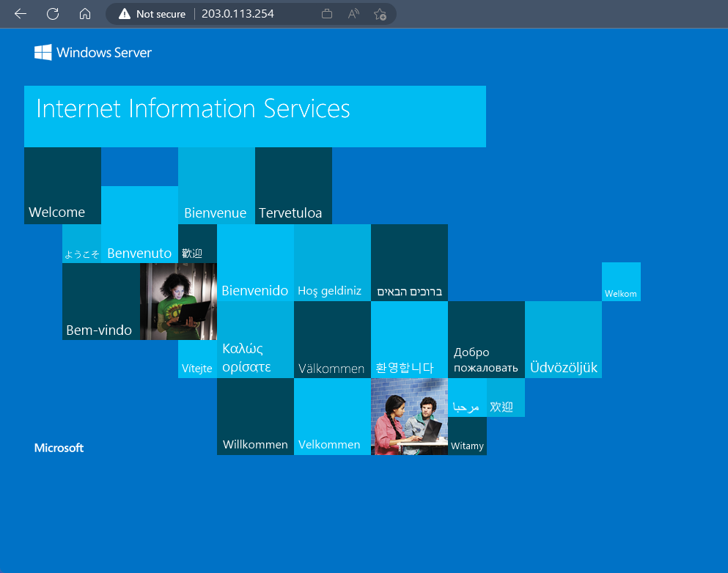Click the Not secure warning triangle icon

125,14
